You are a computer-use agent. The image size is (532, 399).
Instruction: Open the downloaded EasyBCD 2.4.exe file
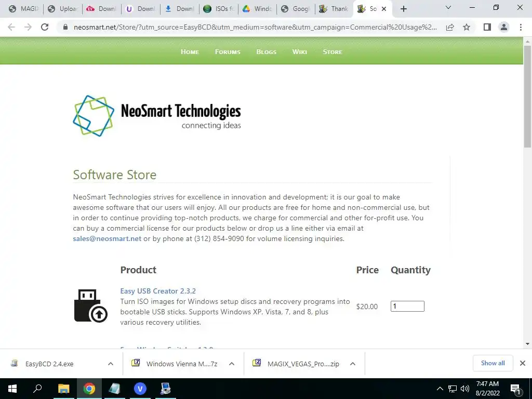[49, 364]
